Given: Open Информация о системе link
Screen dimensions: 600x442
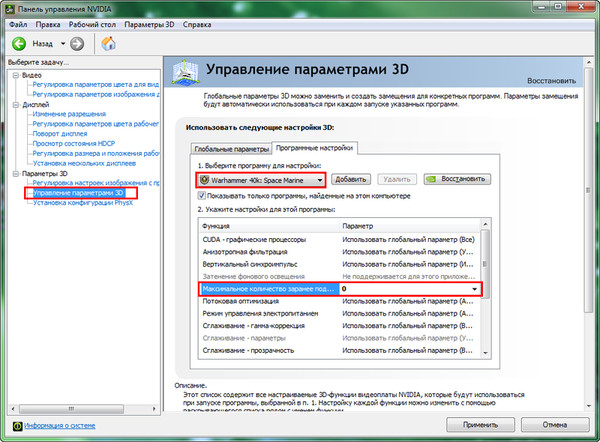Looking at the screenshot, I should 60,426.
